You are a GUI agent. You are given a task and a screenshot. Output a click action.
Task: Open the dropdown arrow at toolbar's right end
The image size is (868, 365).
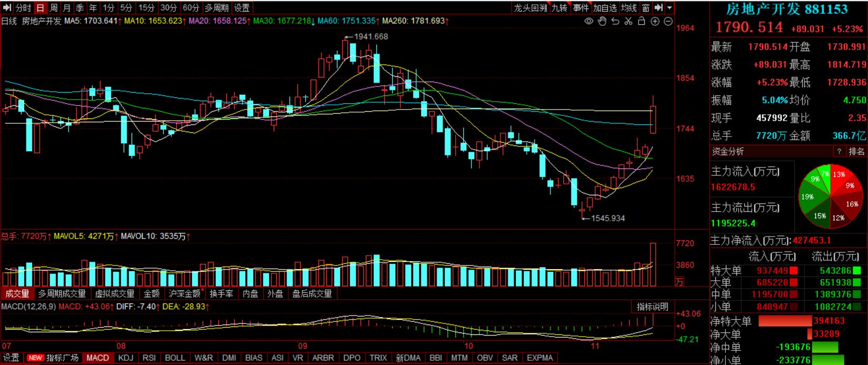tap(670, 8)
